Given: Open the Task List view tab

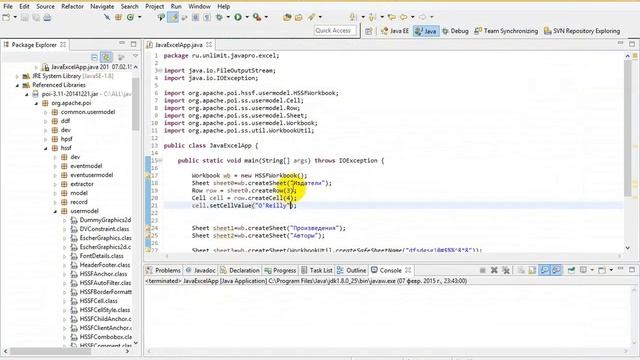Looking at the screenshot, I should (x=317, y=270).
